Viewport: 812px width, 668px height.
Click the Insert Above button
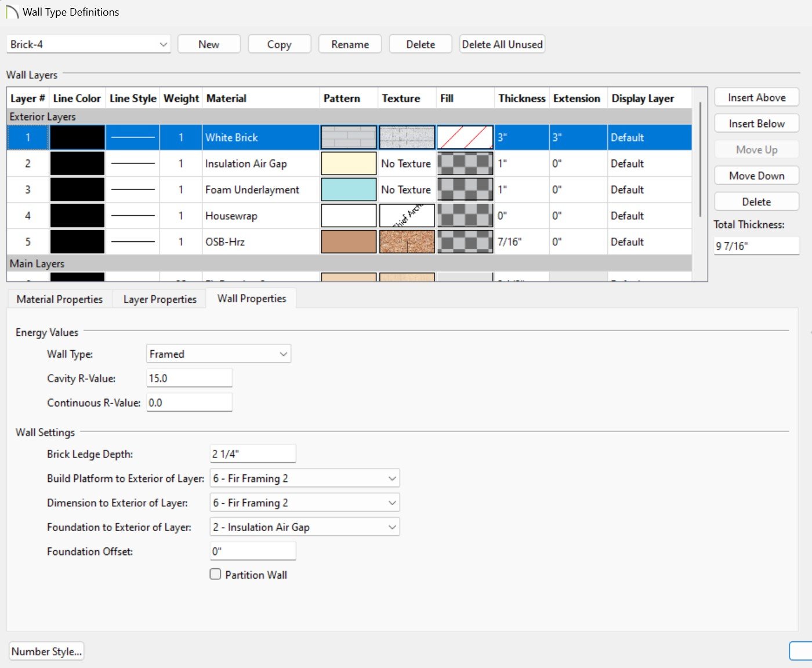pyautogui.click(x=756, y=97)
